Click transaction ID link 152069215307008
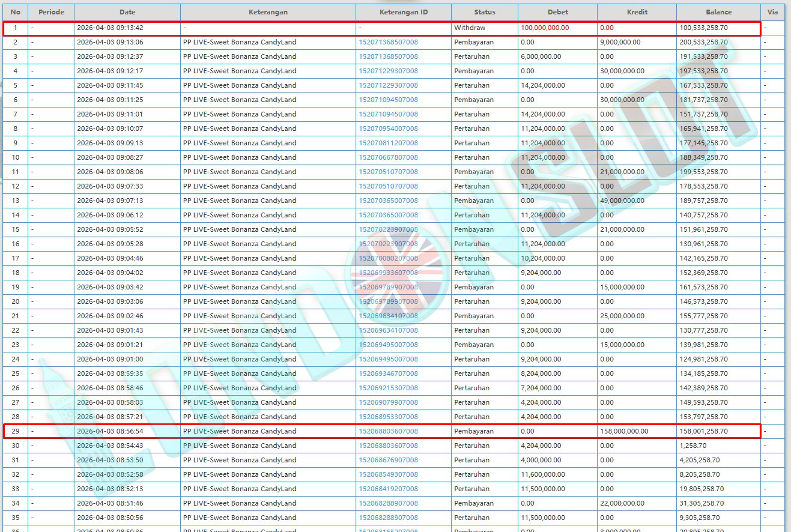The width and height of the screenshot is (791, 532). point(388,388)
